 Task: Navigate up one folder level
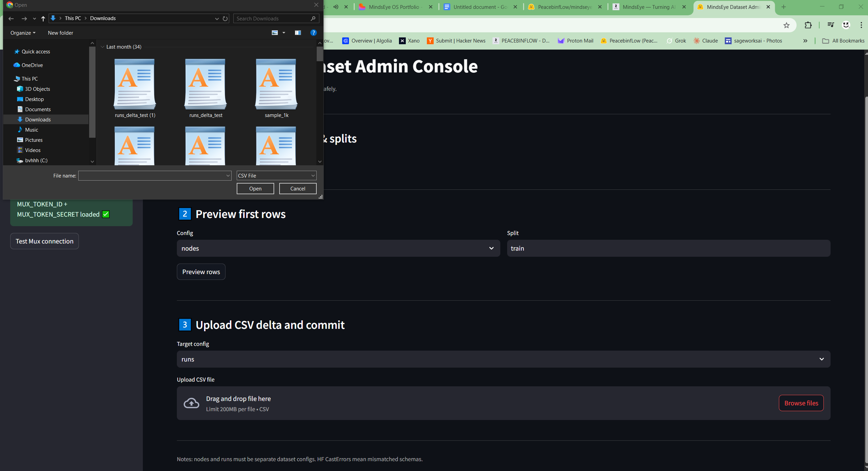pyautogui.click(x=44, y=19)
